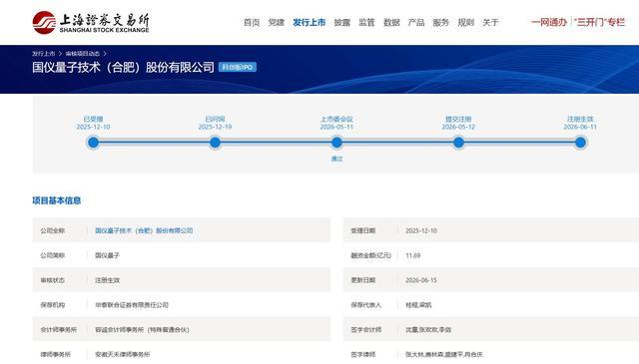Click the 更新日期 value 2026-06-15
Screen dimensions: 639x364
coord(421,280)
